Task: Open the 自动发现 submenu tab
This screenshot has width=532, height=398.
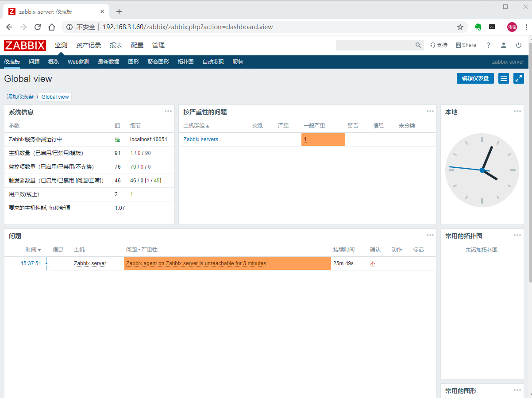Action: pyautogui.click(x=213, y=62)
